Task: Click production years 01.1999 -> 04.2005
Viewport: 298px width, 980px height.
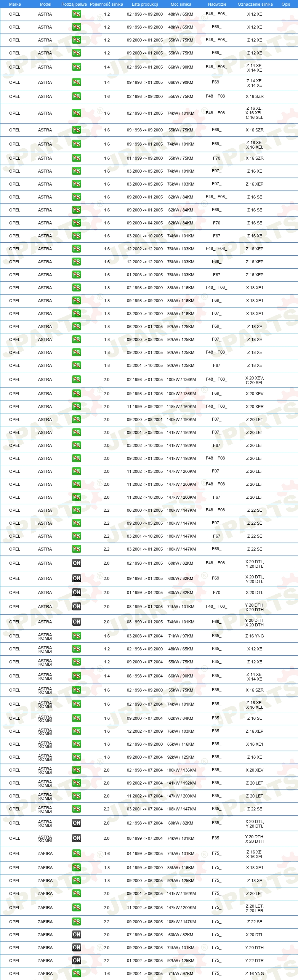Action: click(x=145, y=592)
